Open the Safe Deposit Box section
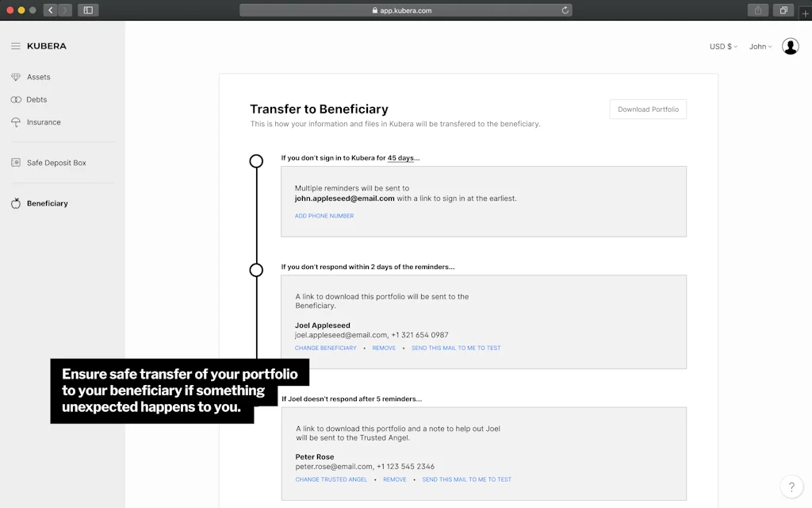Viewport: 812px width, 508px height. click(56, 163)
